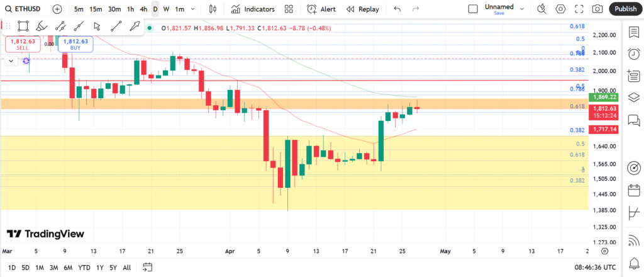The width and height of the screenshot is (644, 277).
Task: Toggle the layout square checkbox near Unnamed
Action: [473, 9]
